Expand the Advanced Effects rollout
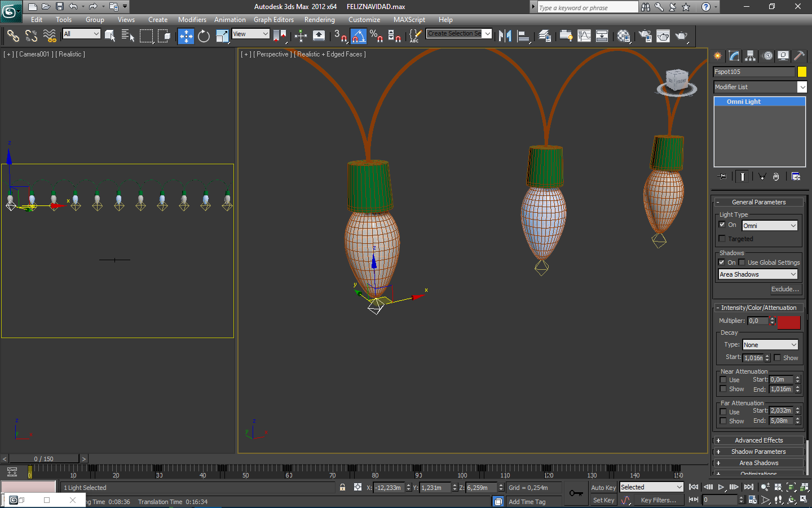The height and width of the screenshot is (508, 812). (758, 440)
